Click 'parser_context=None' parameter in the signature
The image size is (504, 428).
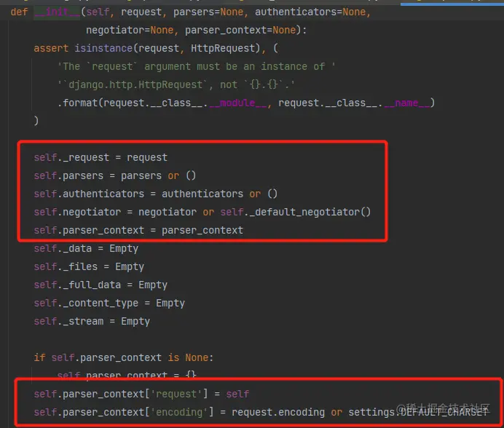click(240, 30)
